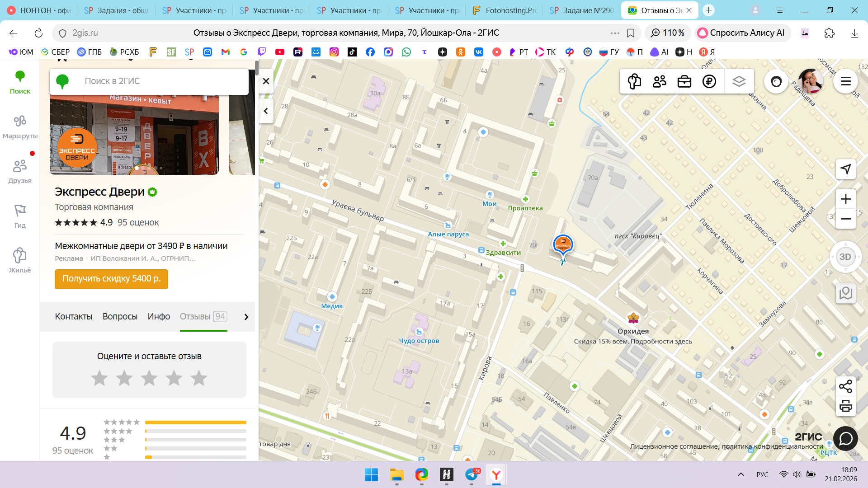Click the ruble prices icon on map toolbar

tap(709, 81)
